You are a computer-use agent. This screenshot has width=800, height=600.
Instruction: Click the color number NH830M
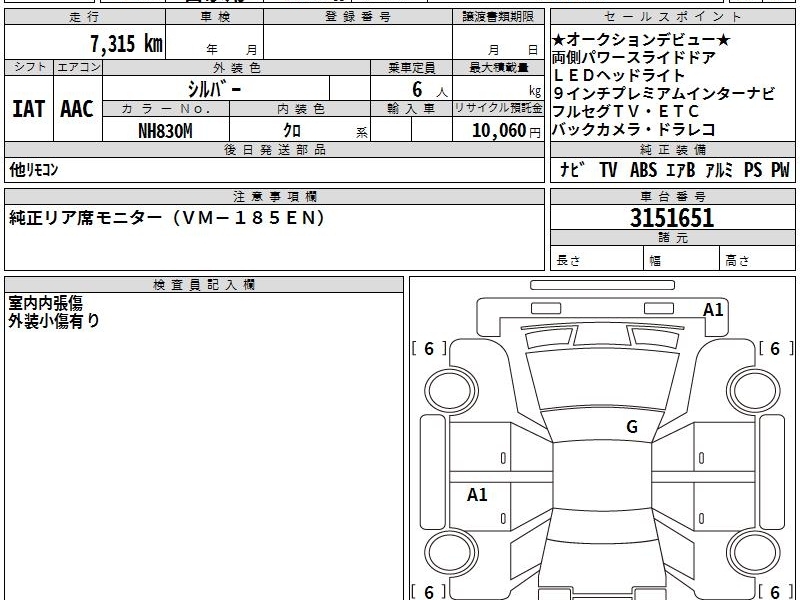tap(165, 131)
